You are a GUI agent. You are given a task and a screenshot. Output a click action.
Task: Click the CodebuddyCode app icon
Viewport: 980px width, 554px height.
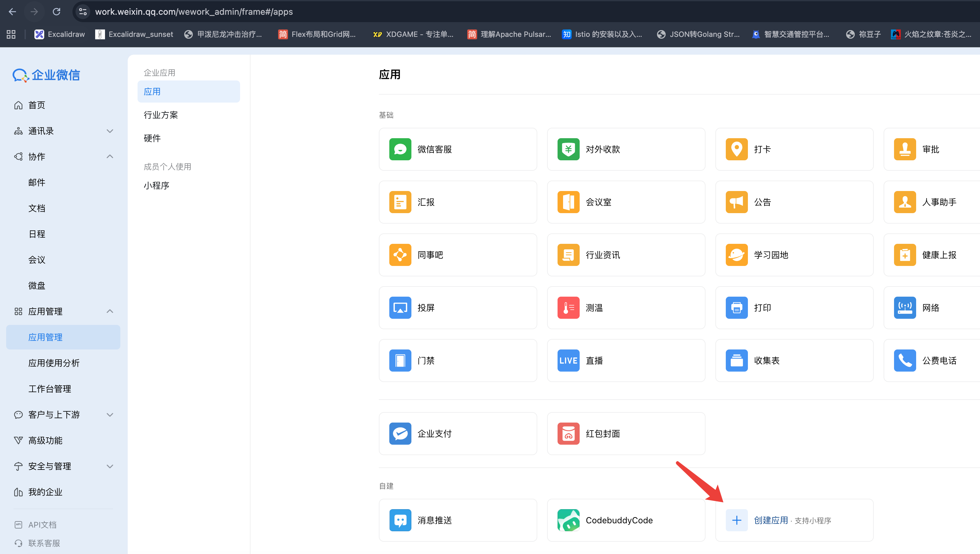[x=568, y=520]
